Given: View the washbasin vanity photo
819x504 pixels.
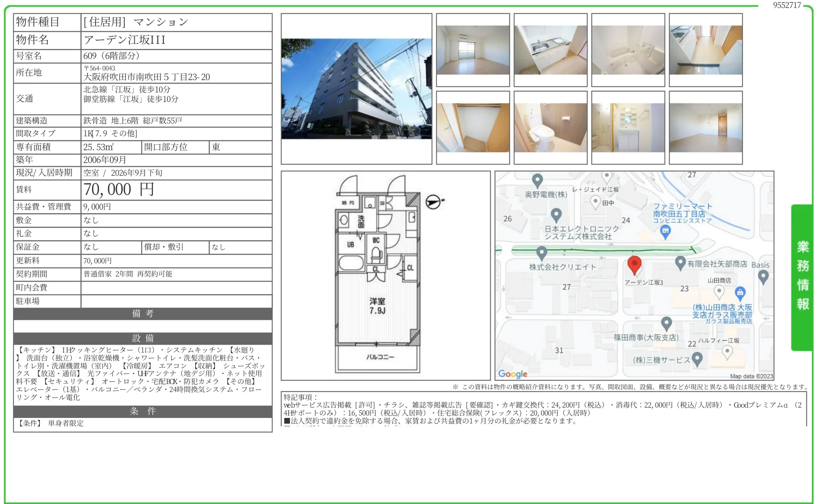Looking at the screenshot, I should 628,128.
